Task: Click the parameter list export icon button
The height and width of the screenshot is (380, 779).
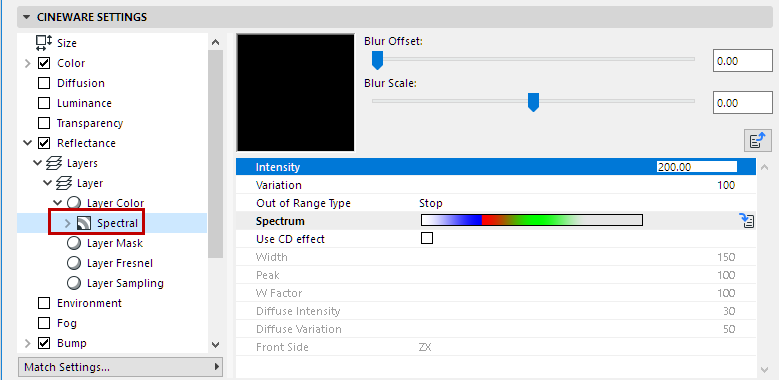Action: [x=758, y=141]
